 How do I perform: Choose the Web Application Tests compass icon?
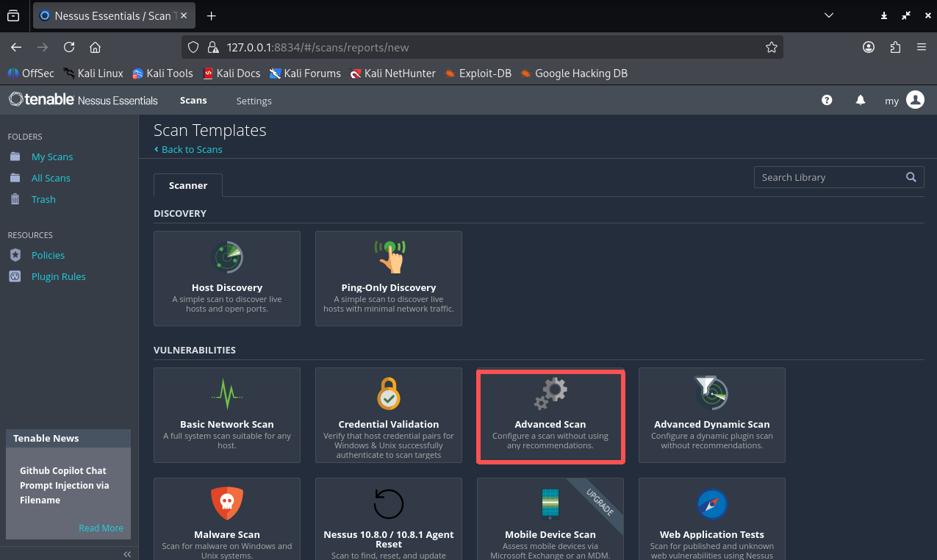(x=712, y=504)
